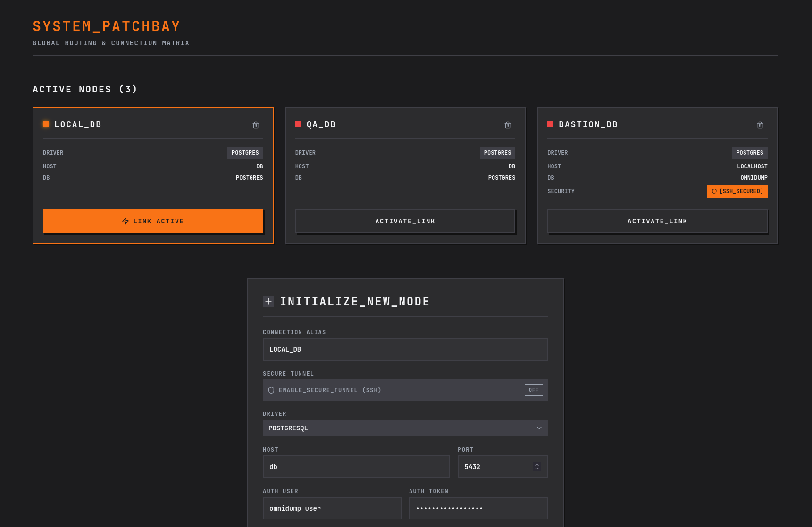Click the shield icon on SSH_SECURED badge
The height and width of the screenshot is (527, 812).
pyautogui.click(x=714, y=191)
